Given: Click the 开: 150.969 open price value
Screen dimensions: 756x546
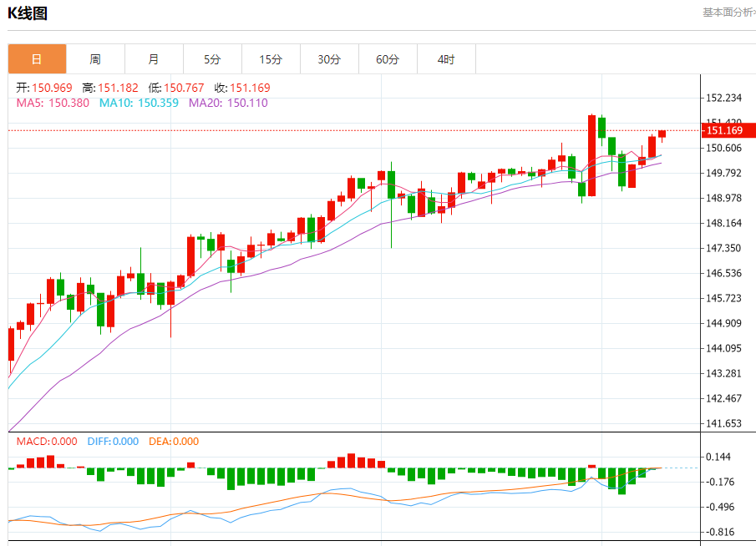Looking at the screenshot, I should 44,88.
